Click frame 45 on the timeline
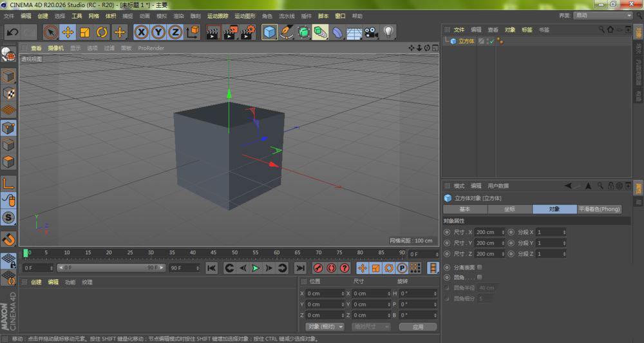This screenshot has height=343, width=644. point(213,253)
